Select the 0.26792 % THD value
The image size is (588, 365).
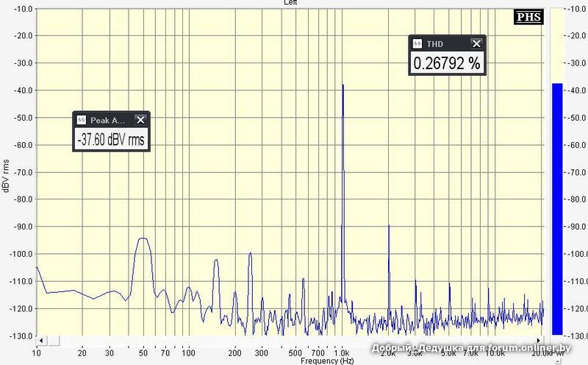[x=447, y=63]
